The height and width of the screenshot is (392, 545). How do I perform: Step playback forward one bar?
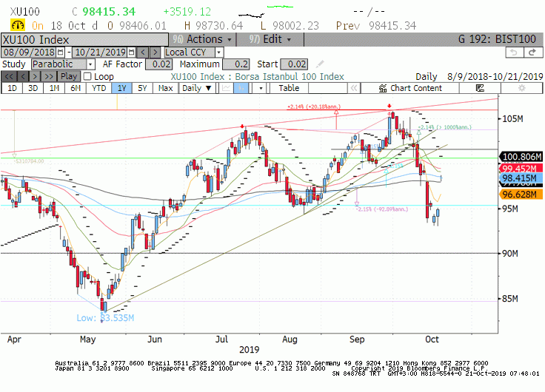tap(35, 76)
